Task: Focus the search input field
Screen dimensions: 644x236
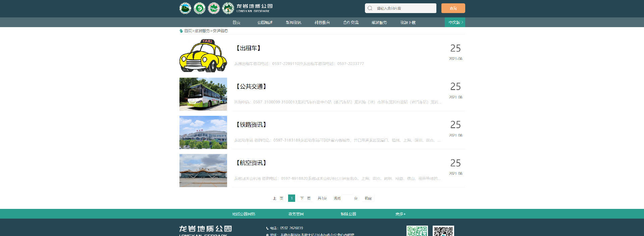Action: 404,8
